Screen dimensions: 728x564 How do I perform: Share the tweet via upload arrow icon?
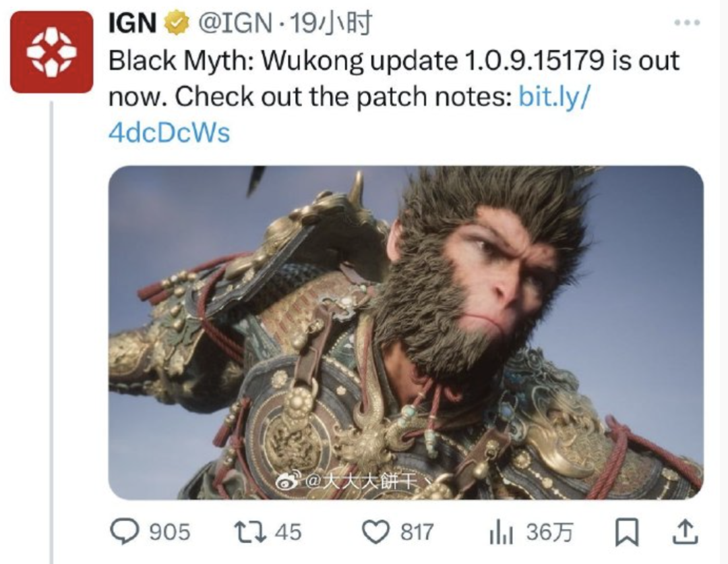[x=686, y=532]
